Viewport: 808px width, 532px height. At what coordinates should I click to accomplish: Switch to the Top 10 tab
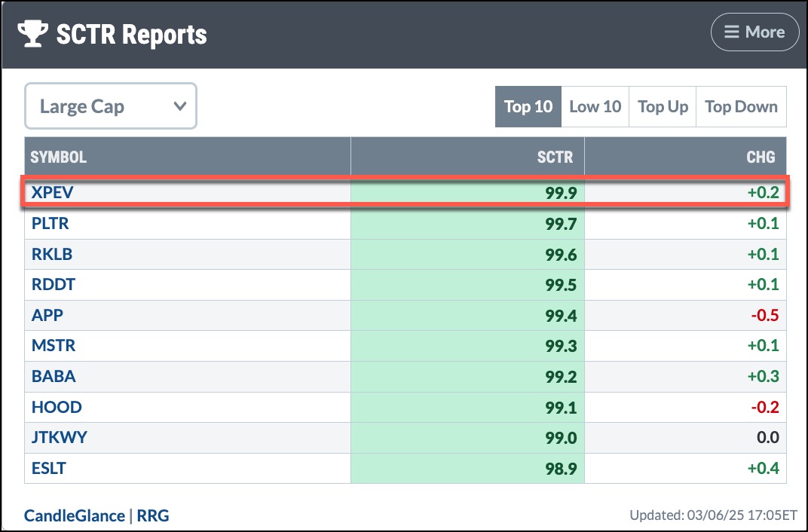tap(528, 106)
